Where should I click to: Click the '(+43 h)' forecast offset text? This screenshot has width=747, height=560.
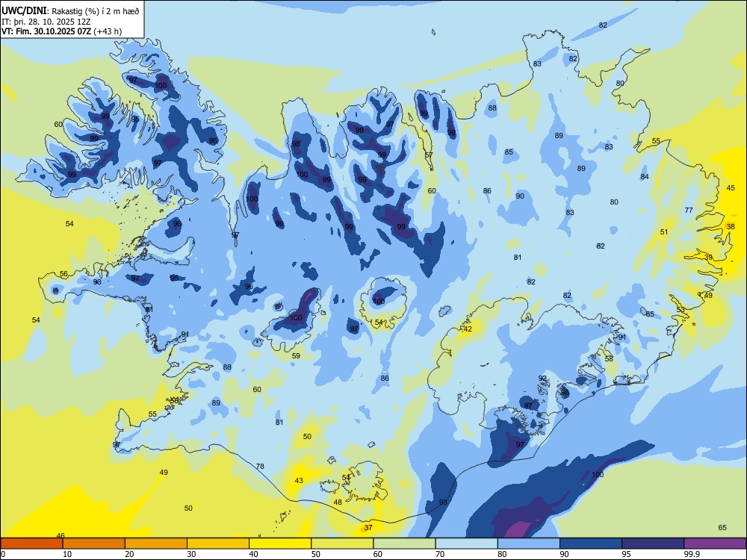point(108,31)
